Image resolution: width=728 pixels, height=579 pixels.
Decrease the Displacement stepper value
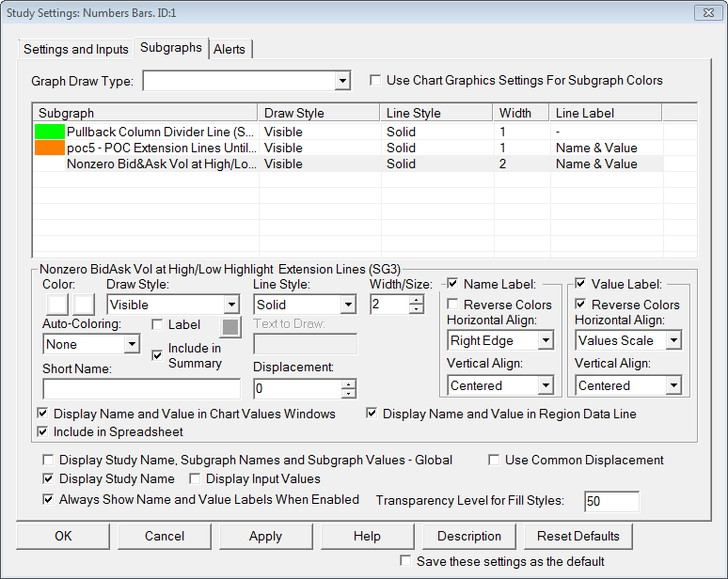349,394
